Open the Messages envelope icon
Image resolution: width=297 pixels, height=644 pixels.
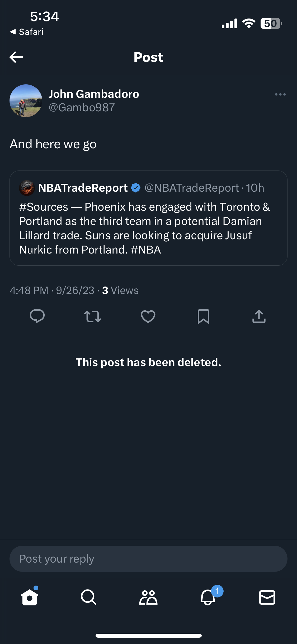267,597
